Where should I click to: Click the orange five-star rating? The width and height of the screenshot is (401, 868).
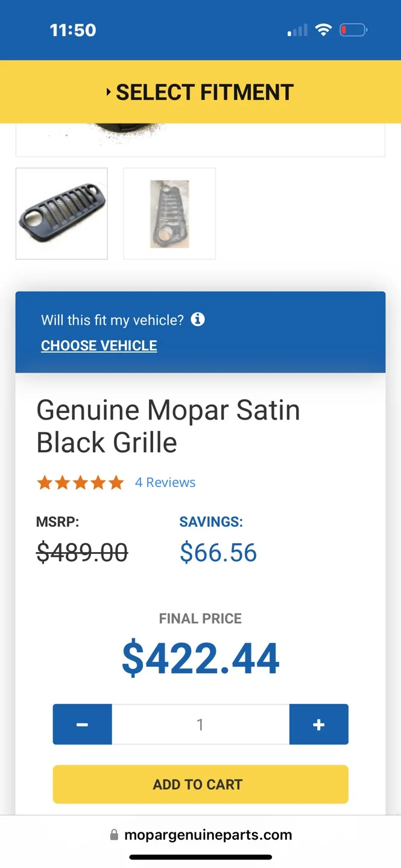click(80, 482)
